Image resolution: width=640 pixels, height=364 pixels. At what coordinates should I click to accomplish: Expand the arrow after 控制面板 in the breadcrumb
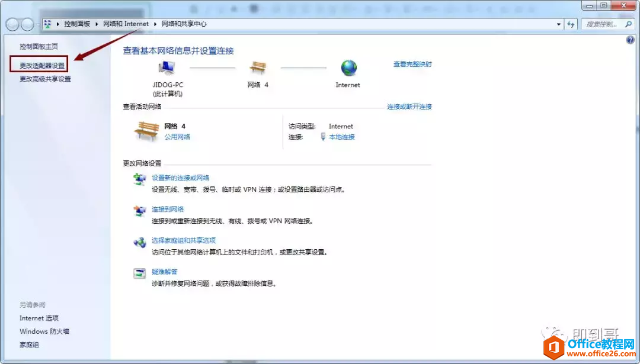[97, 24]
